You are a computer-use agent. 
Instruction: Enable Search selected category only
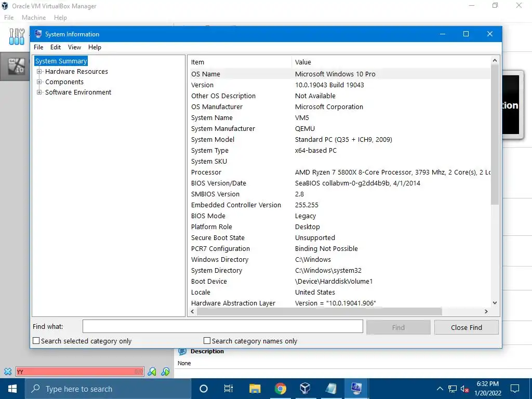coord(36,341)
